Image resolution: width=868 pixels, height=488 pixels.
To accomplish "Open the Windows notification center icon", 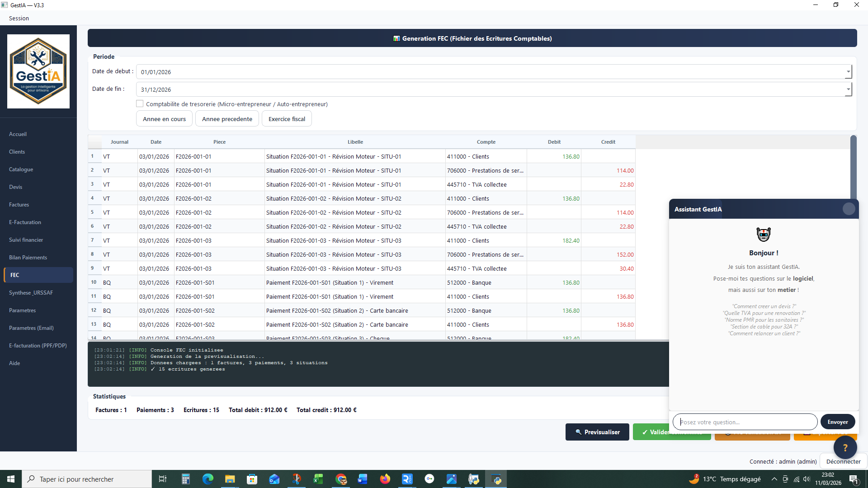I will pyautogui.click(x=854, y=479).
